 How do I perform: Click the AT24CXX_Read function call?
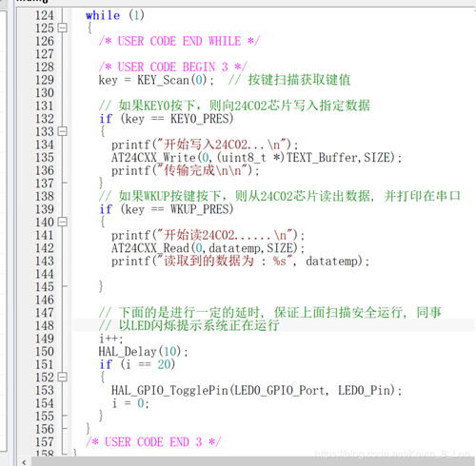150,248
